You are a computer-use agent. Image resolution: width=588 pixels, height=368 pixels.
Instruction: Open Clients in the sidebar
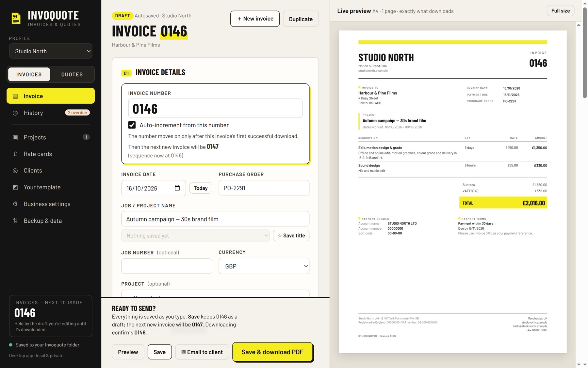[51, 171]
